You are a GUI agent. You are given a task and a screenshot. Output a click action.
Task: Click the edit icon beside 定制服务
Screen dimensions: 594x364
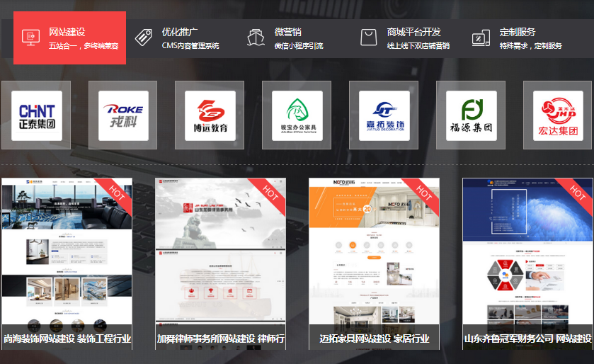[481, 37]
